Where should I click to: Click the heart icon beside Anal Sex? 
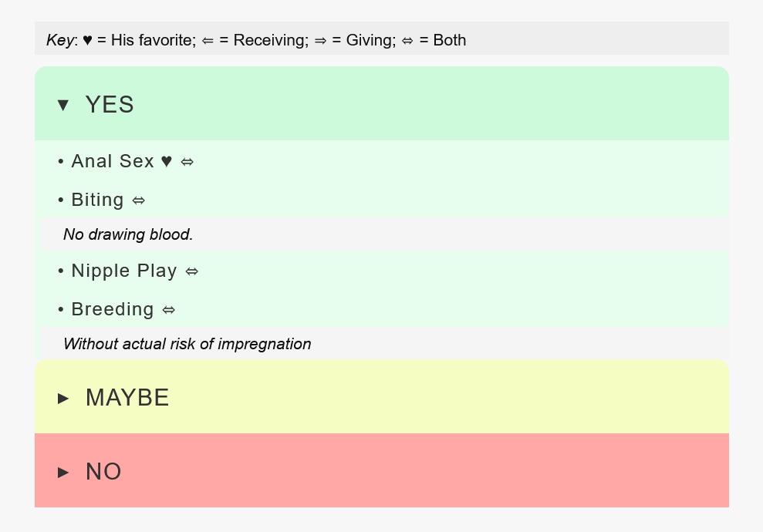167,162
